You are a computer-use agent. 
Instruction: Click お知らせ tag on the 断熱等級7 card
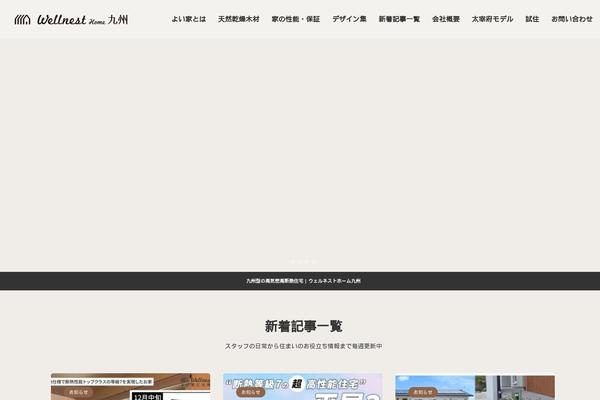(251, 392)
